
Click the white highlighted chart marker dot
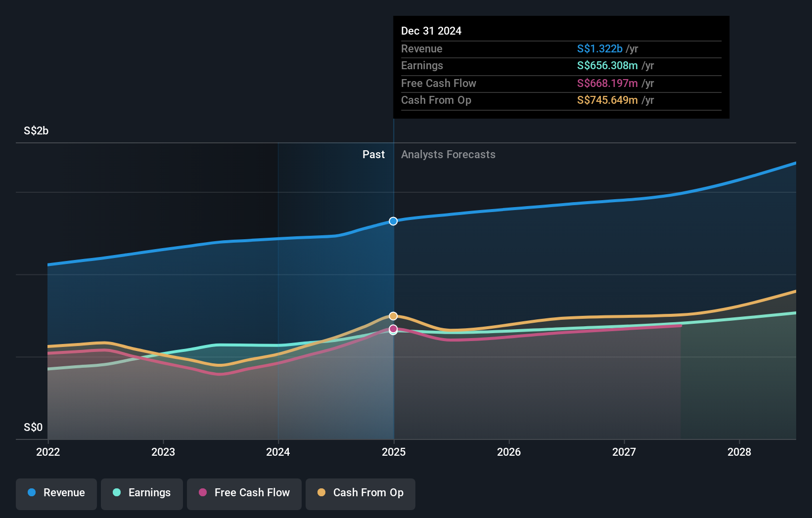point(393,221)
